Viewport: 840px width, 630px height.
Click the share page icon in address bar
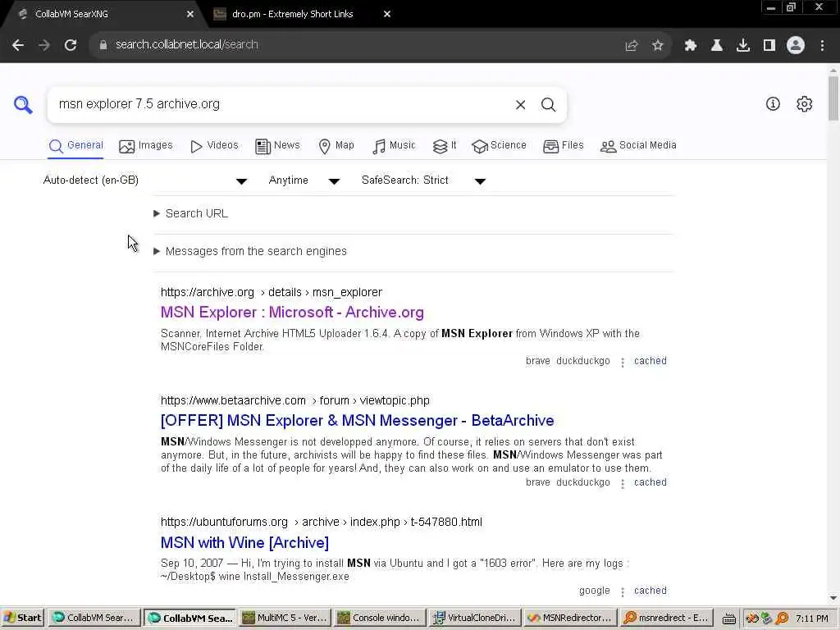coord(632,46)
